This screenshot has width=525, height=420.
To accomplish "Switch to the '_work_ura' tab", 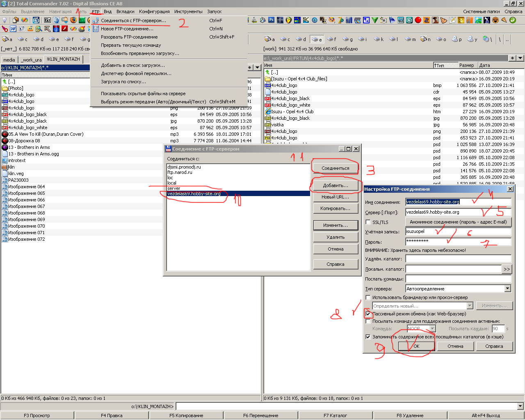I will tap(32, 60).
